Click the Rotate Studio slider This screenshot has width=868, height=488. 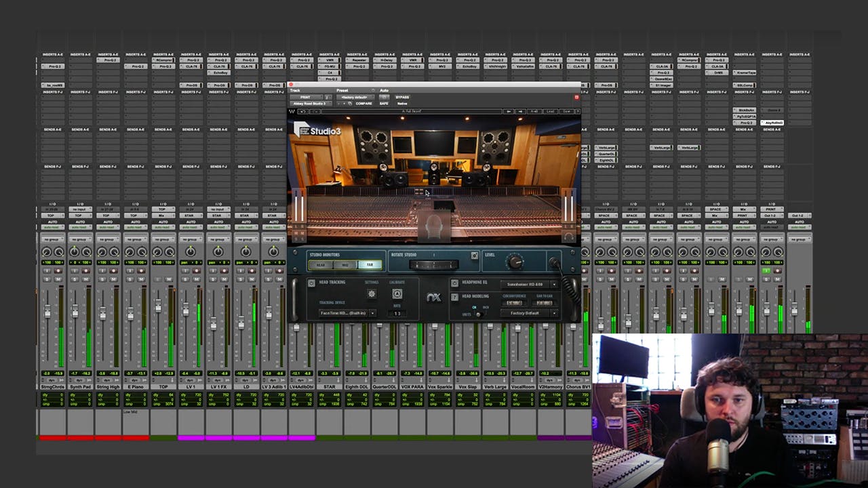(434, 265)
